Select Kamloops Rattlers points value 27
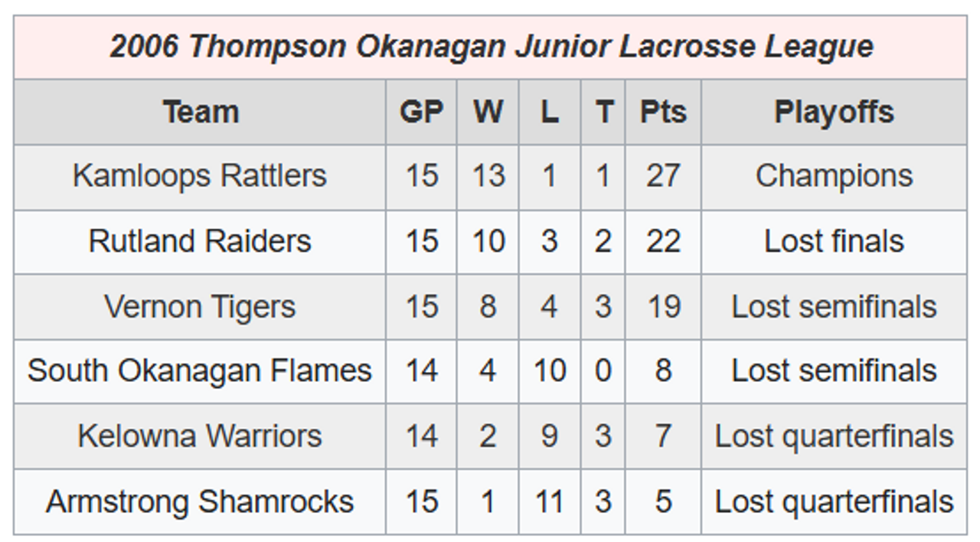Image resolution: width=980 pixels, height=542 pixels. [663, 177]
